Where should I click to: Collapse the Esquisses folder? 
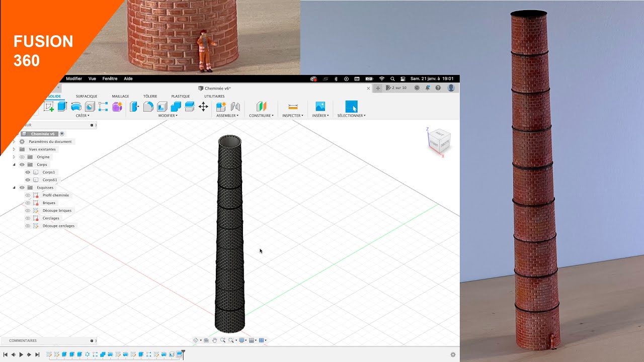(14, 188)
